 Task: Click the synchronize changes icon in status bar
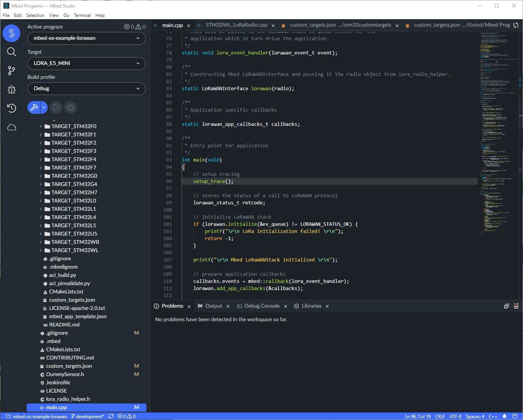(x=111, y=416)
